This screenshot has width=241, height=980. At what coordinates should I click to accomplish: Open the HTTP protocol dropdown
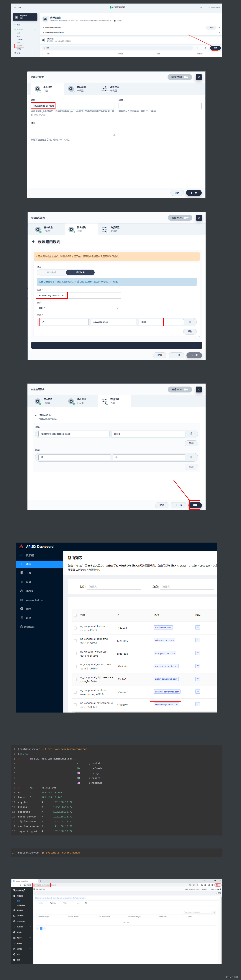point(79,308)
